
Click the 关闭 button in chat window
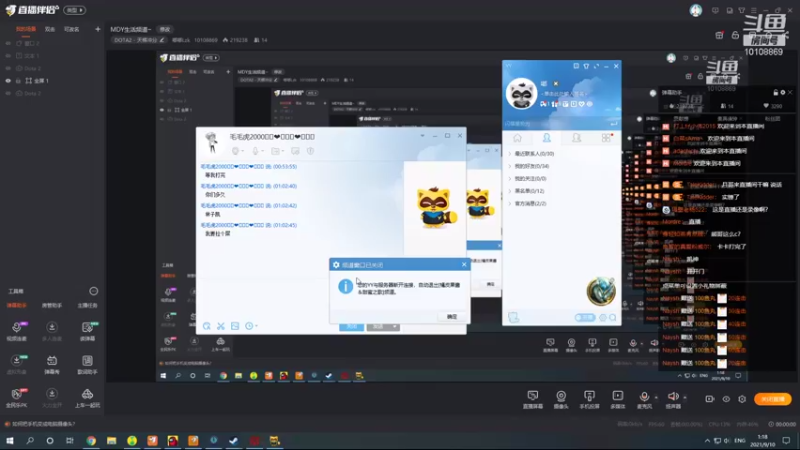tap(352, 327)
